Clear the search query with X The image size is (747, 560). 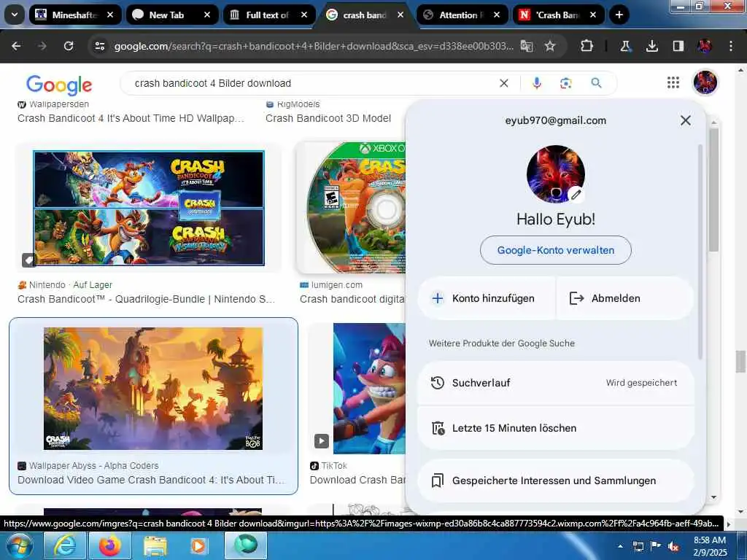click(x=503, y=83)
